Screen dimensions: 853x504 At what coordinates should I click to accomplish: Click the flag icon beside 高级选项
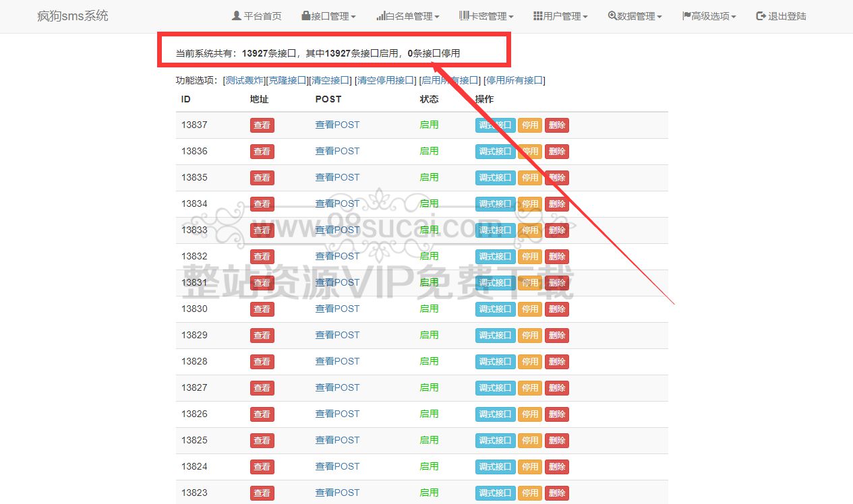(x=686, y=16)
